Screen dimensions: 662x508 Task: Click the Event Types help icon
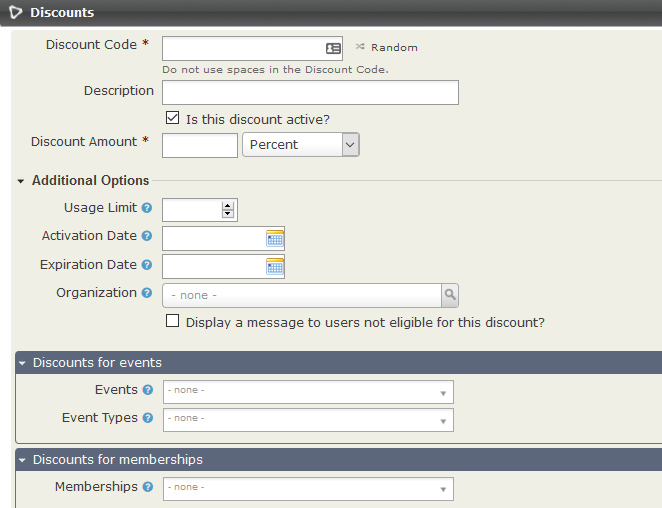click(x=148, y=418)
